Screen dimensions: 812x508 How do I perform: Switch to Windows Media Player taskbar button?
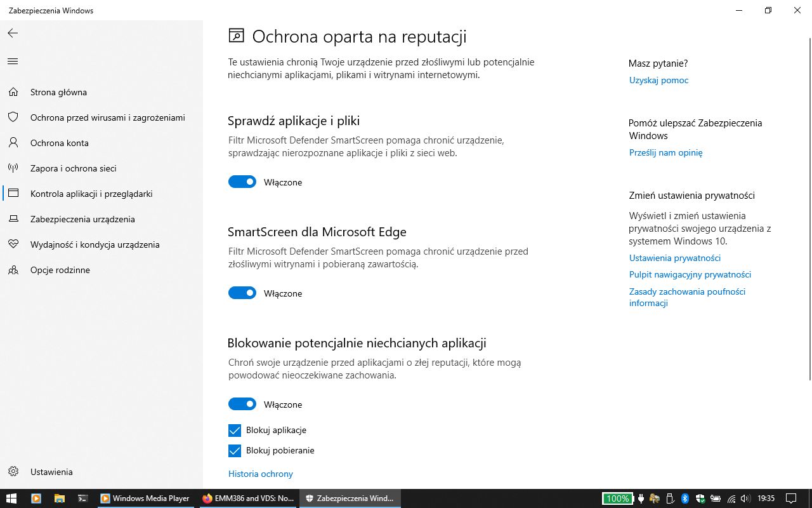click(x=145, y=498)
